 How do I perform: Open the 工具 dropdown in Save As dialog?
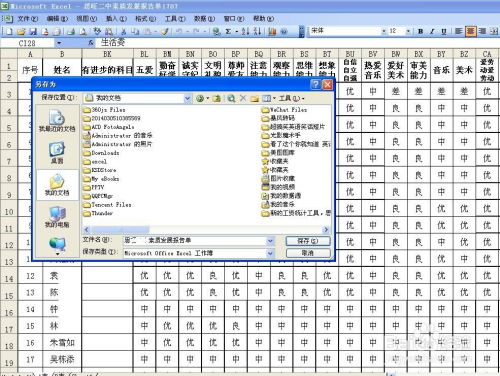(x=291, y=98)
